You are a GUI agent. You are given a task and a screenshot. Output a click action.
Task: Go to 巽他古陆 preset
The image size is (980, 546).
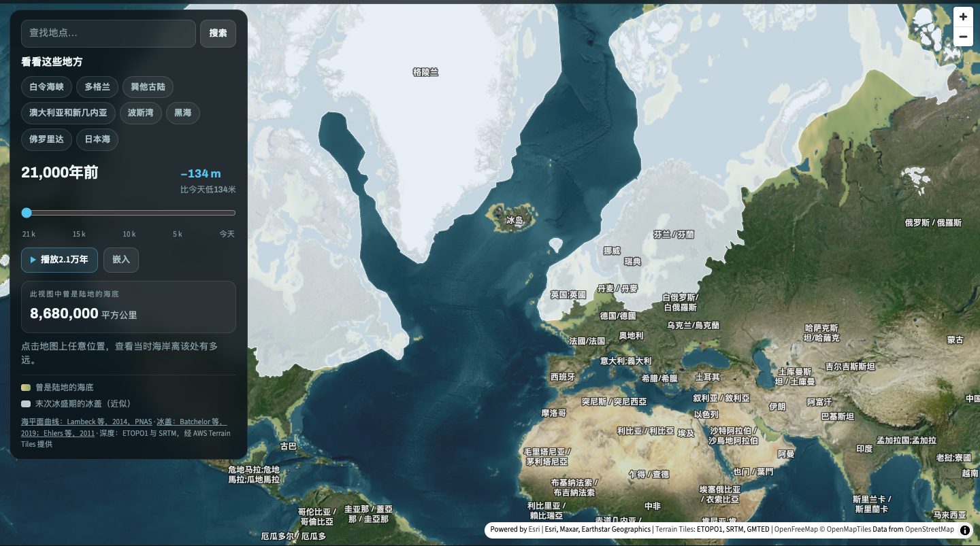point(148,87)
